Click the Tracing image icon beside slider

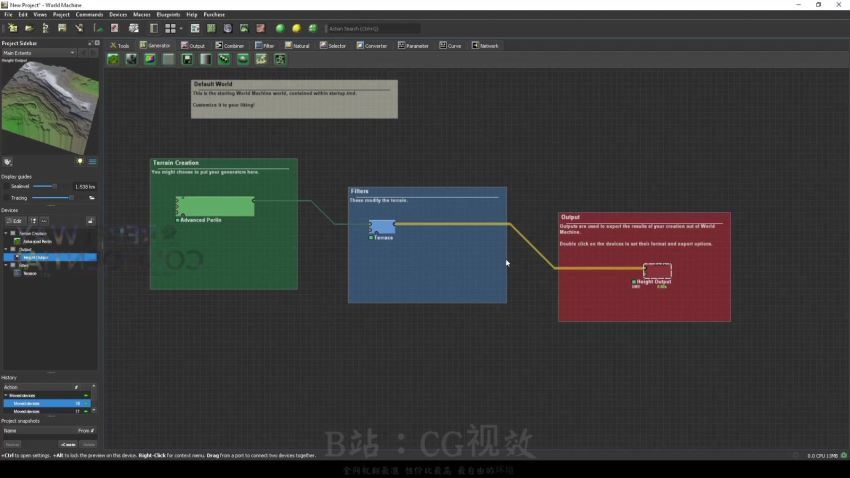(92, 198)
